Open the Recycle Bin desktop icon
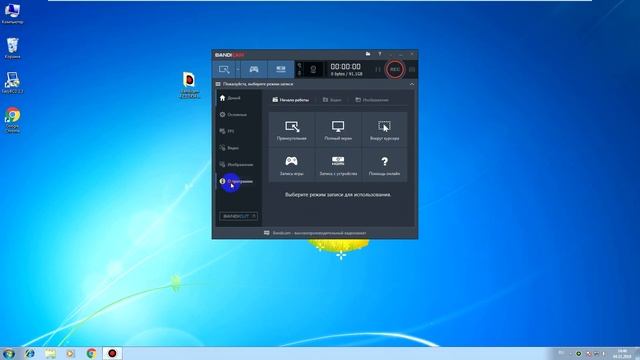 12,48
